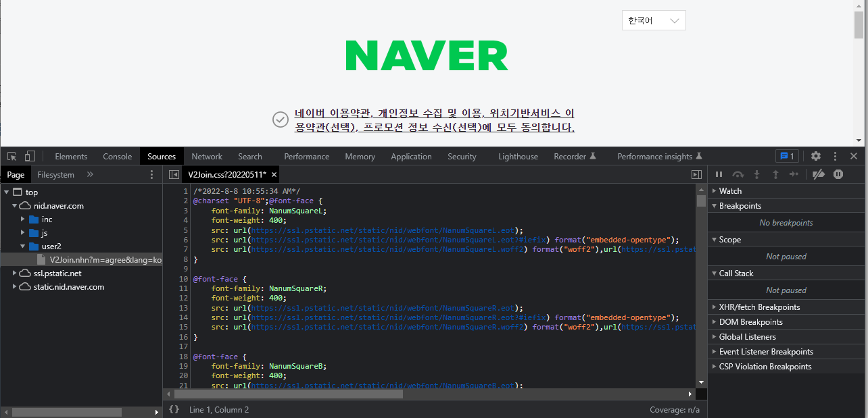The image size is (868, 418).
Task: Activate the inspect element picker icon
Action: tap(12, 156)
